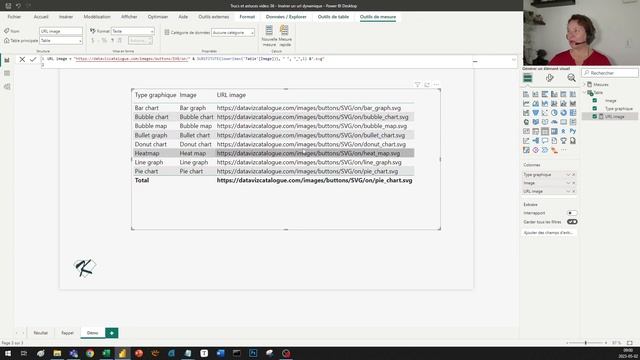The width and height of the screenshot is (640, 360).
Task: Open Data view from the left sidebar
Action: (x=7, y=73)
